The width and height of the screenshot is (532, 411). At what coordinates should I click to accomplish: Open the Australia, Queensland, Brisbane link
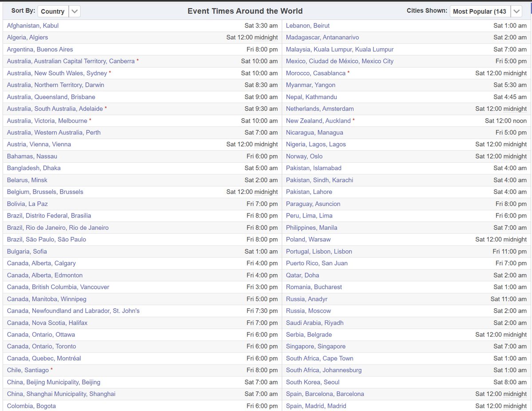(x=51, y=97)
